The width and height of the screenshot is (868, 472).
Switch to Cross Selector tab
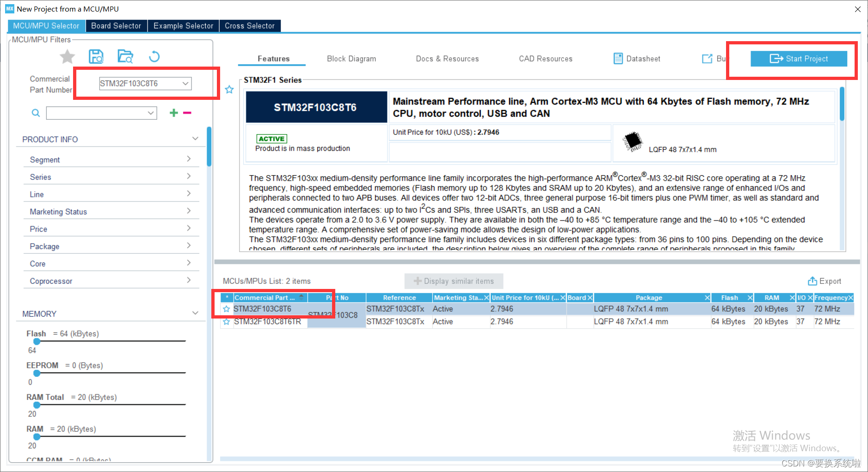point(250,26)
